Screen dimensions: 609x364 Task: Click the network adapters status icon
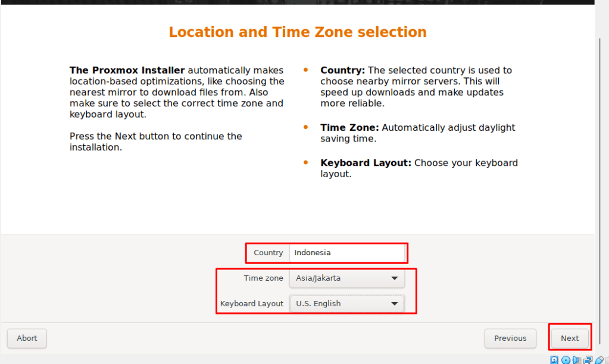coord(588,360)
